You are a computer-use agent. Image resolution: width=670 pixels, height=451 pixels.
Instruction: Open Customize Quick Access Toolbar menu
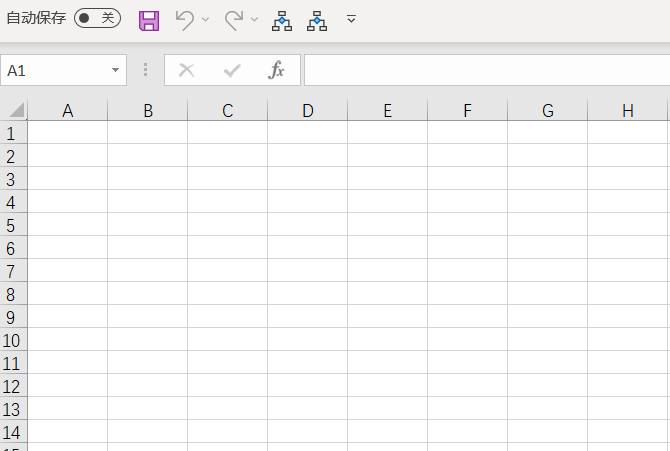click(351, 19)
